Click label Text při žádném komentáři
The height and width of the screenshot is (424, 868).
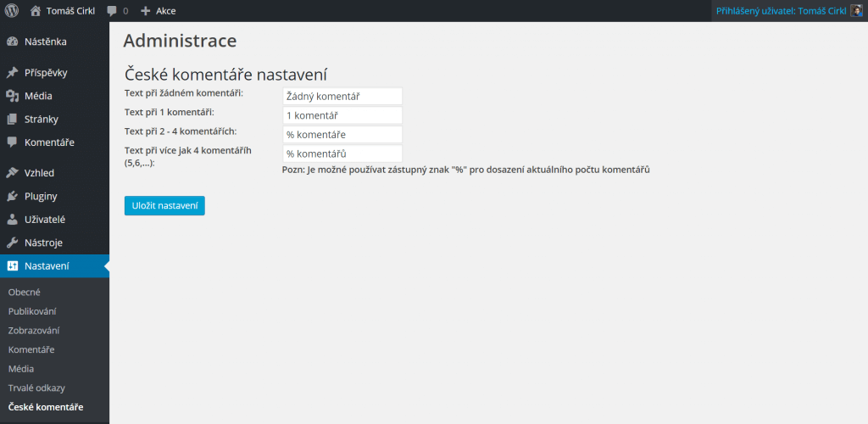coord(184,93)
